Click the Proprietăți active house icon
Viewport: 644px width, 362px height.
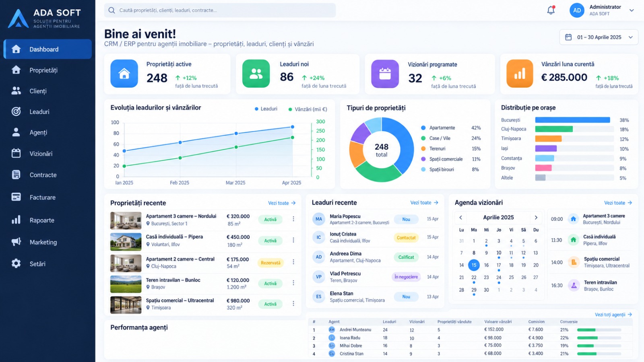click(x=124, y=74)
